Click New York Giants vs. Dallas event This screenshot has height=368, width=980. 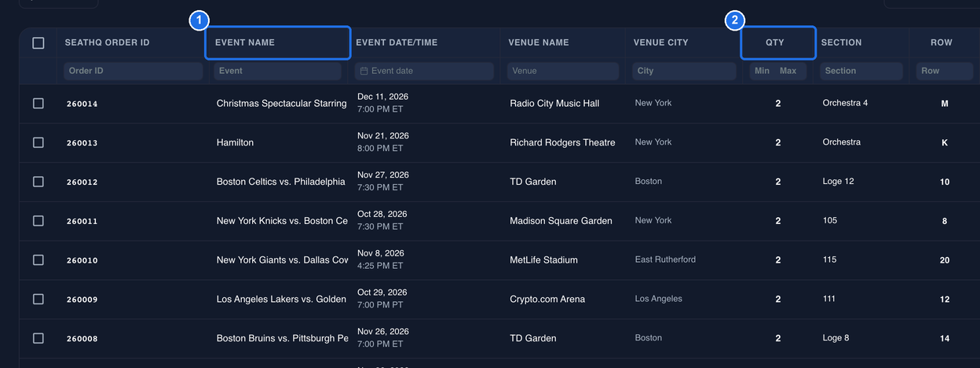pos(282,259)
